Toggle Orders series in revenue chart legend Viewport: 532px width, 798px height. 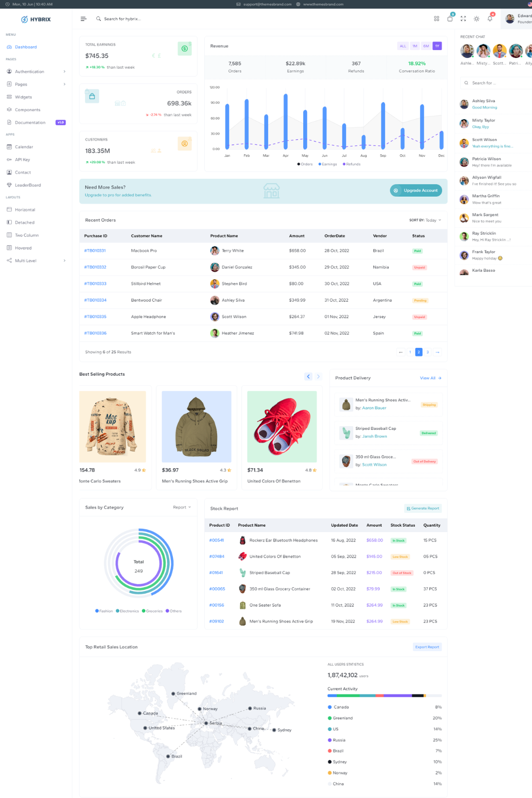pos(305,164)
